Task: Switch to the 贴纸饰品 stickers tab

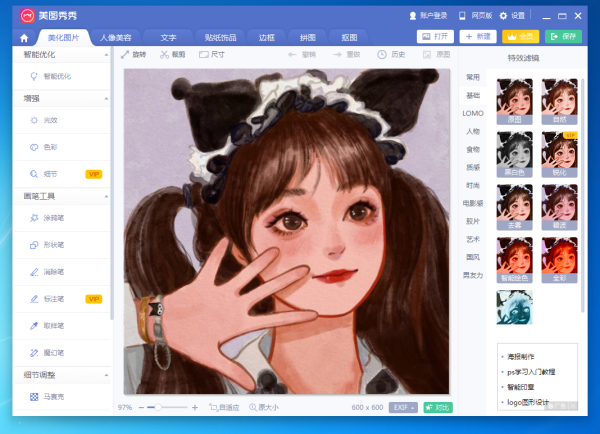Action: pos(220,38)
